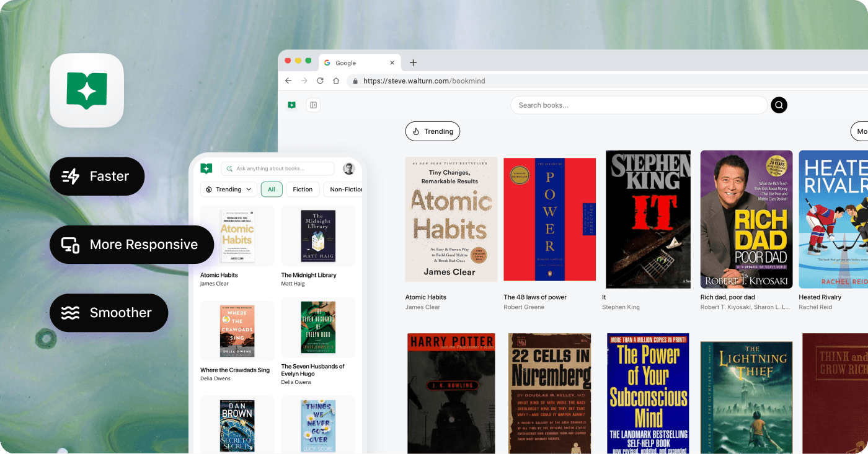Click 'Robert T. Kiyosaki, Sharon L.' author text
Viewport: 868px width, 454px height.
click(745, 307)
